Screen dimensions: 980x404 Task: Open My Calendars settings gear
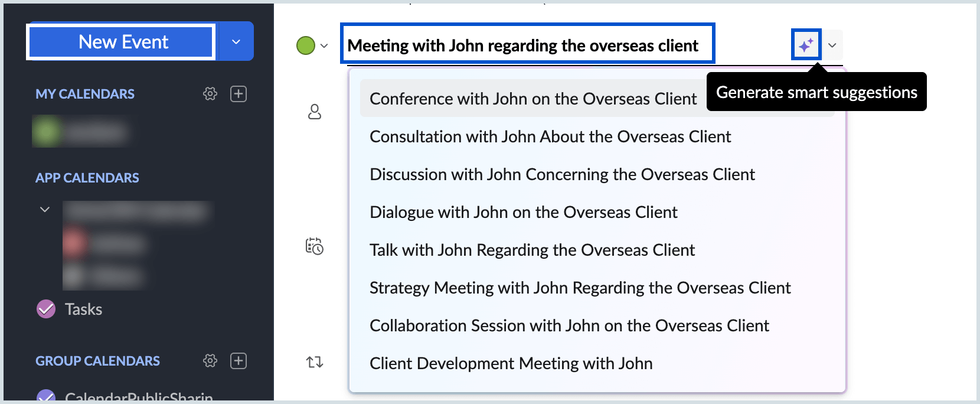(210, 94)
